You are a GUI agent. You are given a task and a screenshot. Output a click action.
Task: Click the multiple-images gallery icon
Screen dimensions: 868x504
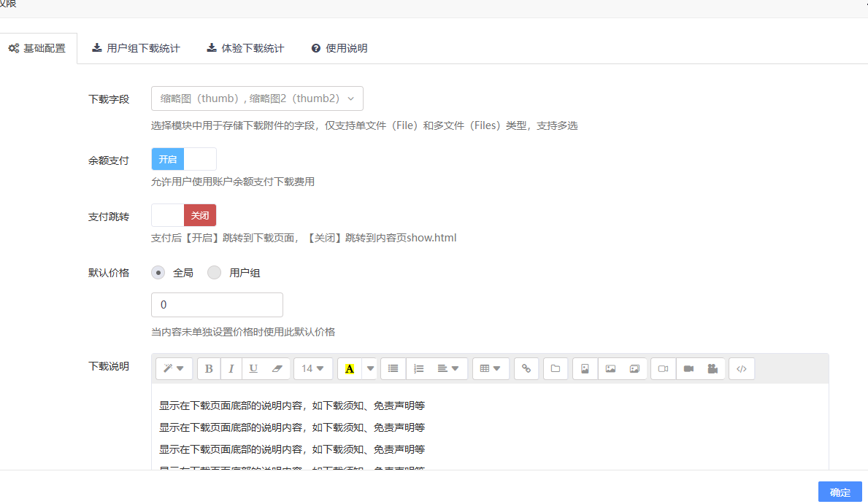point(634,368)
